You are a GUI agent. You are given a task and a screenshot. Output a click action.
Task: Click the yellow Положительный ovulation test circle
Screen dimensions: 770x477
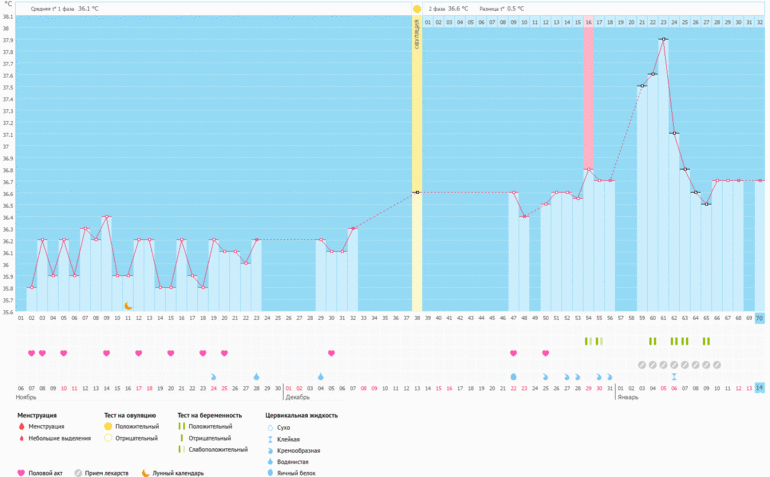(x=109, y=426)
